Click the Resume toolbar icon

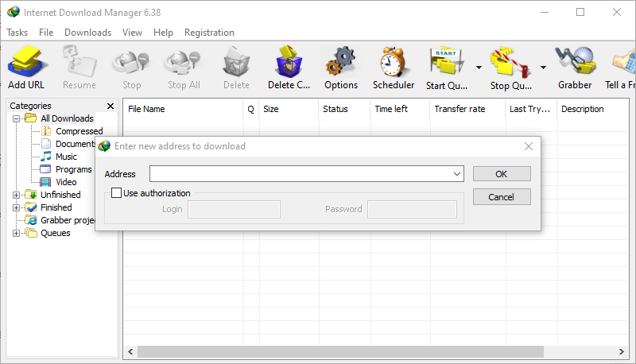click(79, 62)
